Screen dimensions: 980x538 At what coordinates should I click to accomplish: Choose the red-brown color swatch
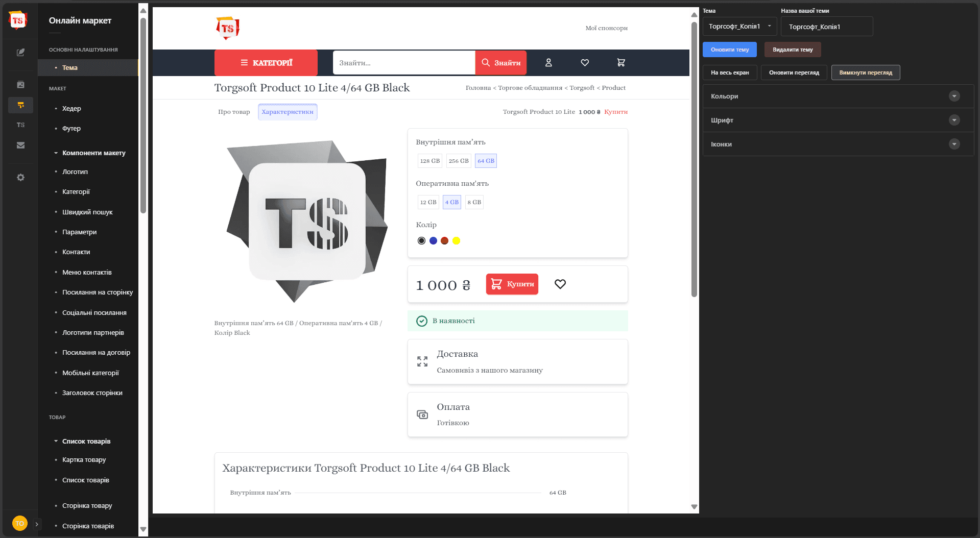[445, 241]
